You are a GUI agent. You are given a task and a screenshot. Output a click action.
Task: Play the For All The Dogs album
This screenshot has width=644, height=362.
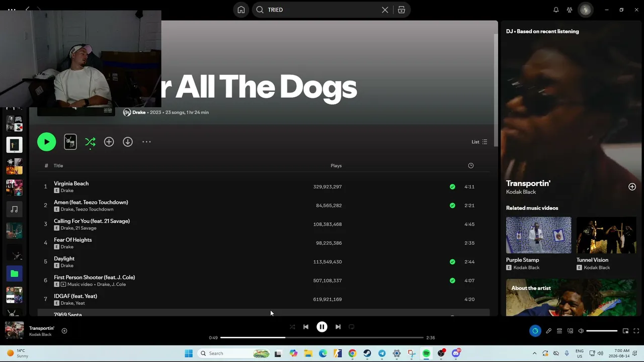click(x=46, y=142)
